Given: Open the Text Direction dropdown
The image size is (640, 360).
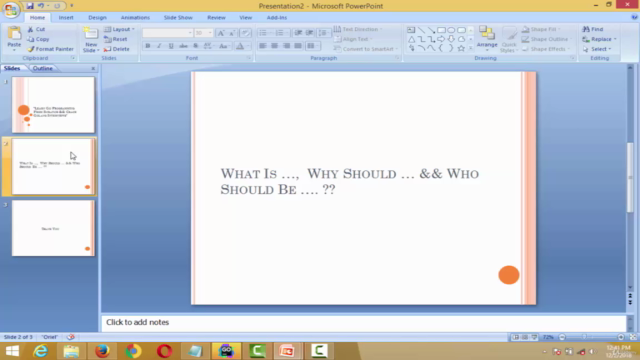Looking at the screenshot, I should pyautogui.click(x=358, y=29).
